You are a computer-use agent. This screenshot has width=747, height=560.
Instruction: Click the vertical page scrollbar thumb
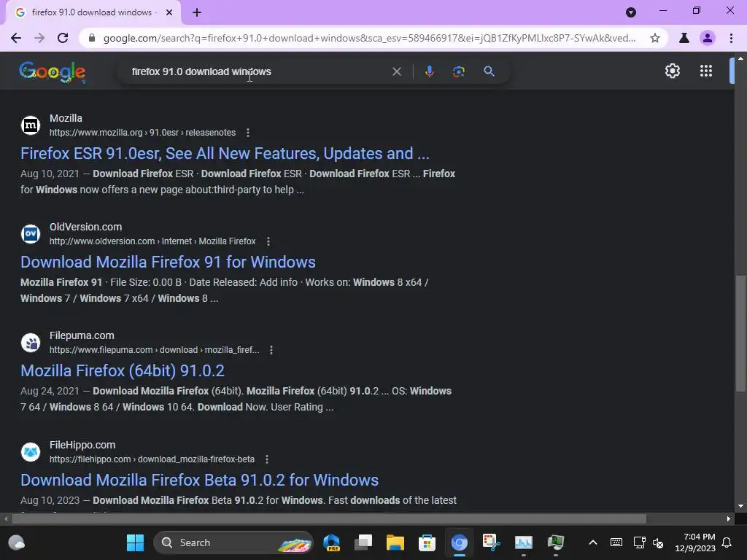pos(740,332)
